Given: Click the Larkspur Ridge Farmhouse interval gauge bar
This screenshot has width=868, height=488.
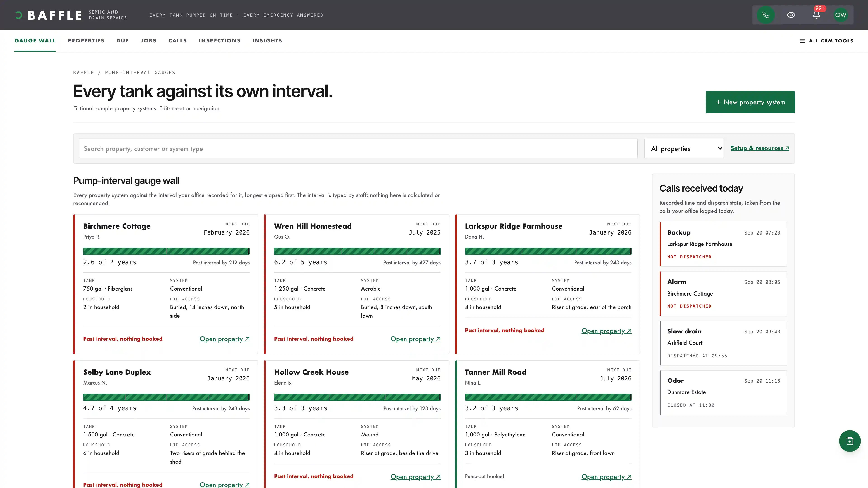Looking at the screenshot, I should (548, 251).
